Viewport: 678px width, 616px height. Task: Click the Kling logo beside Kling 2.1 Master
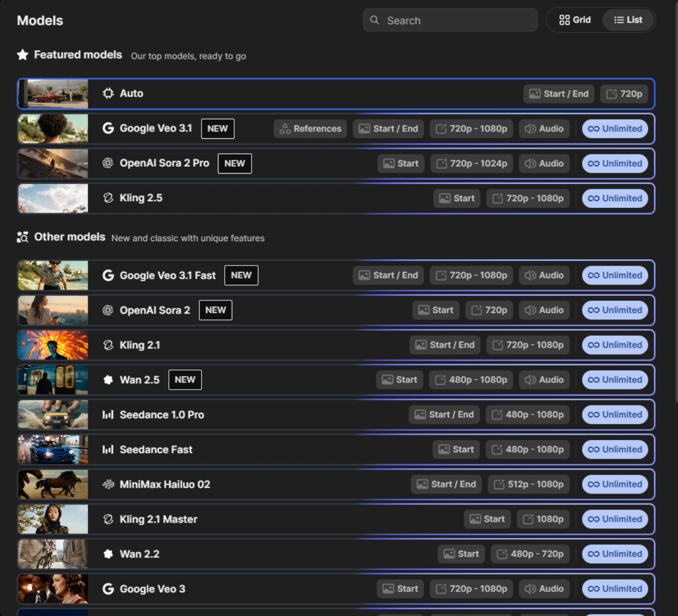[x=108, y=519]
